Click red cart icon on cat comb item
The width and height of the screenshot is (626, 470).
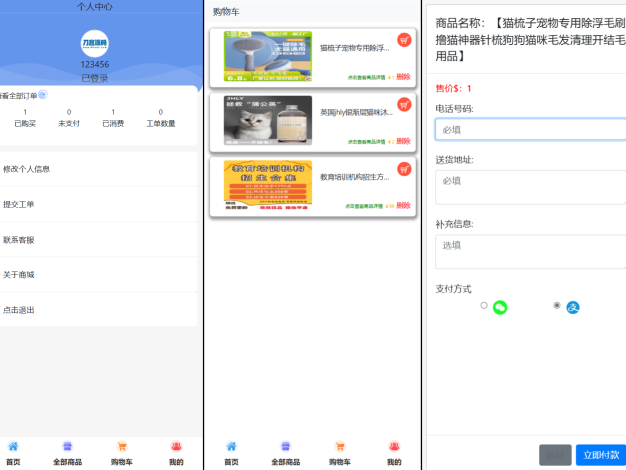[404, 40]
